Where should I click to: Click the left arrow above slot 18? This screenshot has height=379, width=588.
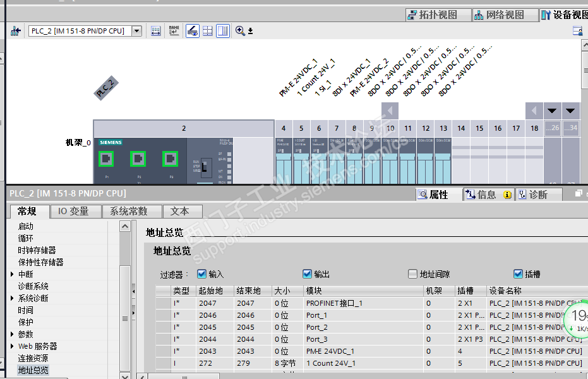point(534,111)
